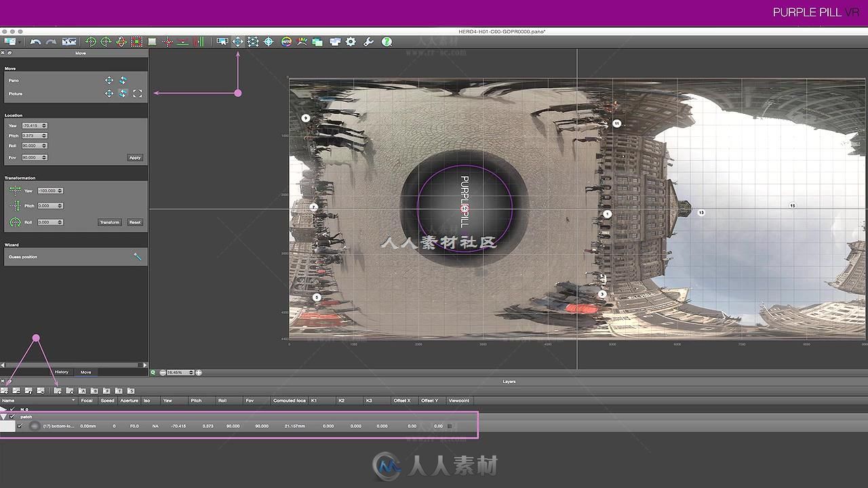This screenshot has height=488, width=868.
Task: Open the green help question icon
Action: point(387,42)
